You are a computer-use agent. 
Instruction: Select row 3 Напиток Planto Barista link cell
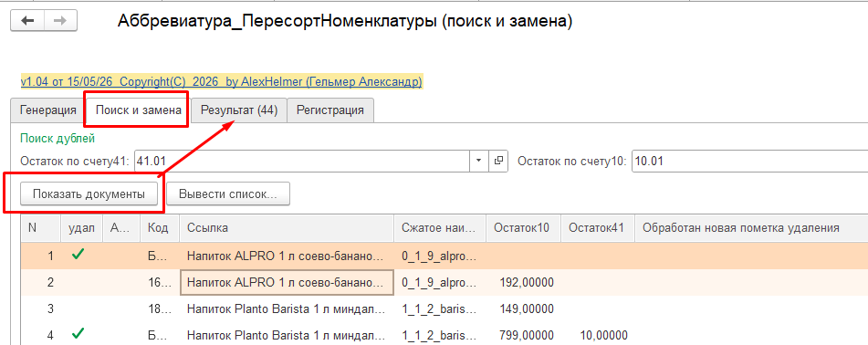pyautogui.click(x=287, y=308)
